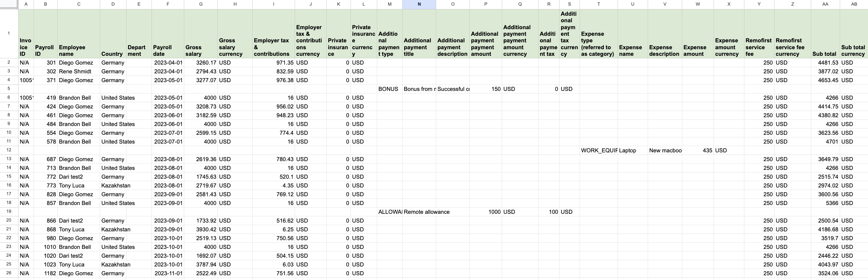The width and height of the screenshot is (868, 279).
Task: Click the select-all corner box
Action: [x=9, y=4]
